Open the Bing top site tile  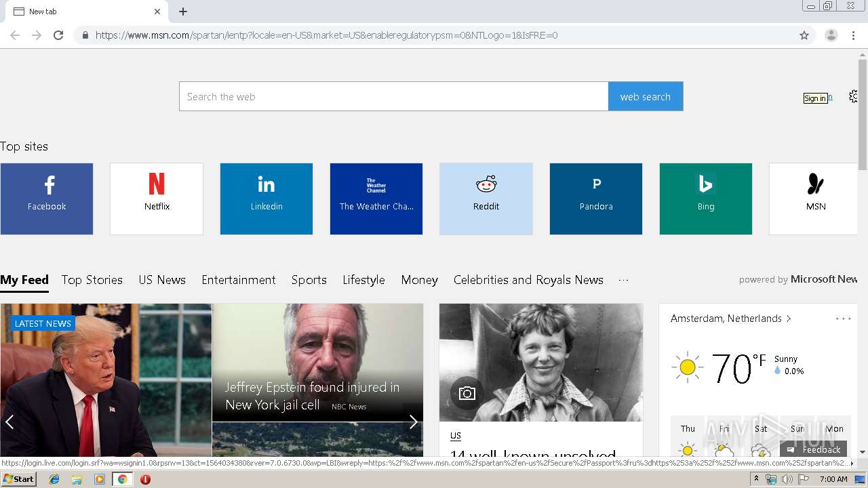(x=706, y=199)
